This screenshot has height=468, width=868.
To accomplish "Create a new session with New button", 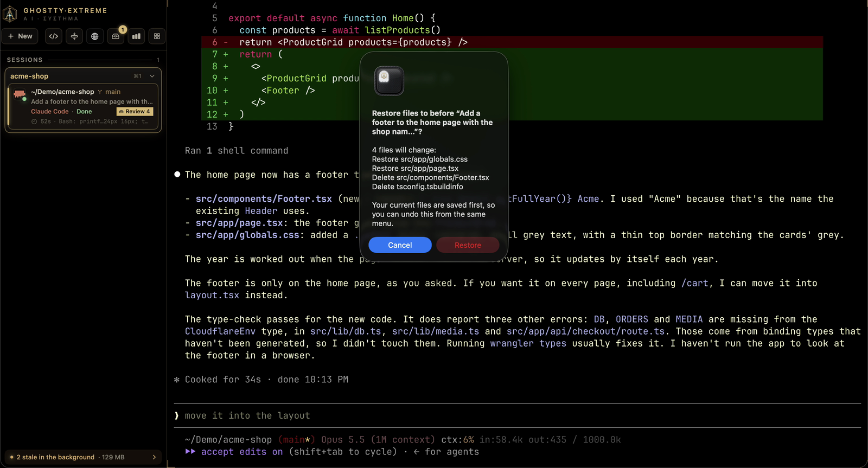I will click(x=20, y=36).
